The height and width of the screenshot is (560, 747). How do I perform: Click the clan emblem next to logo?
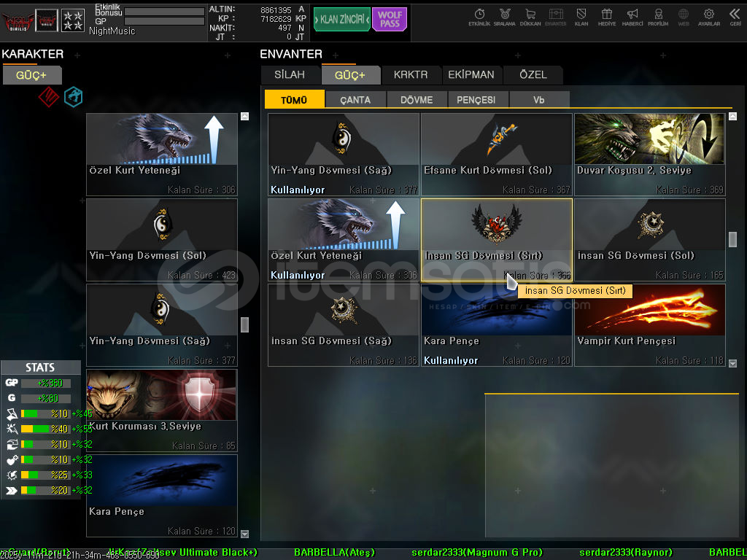point(47,20)
